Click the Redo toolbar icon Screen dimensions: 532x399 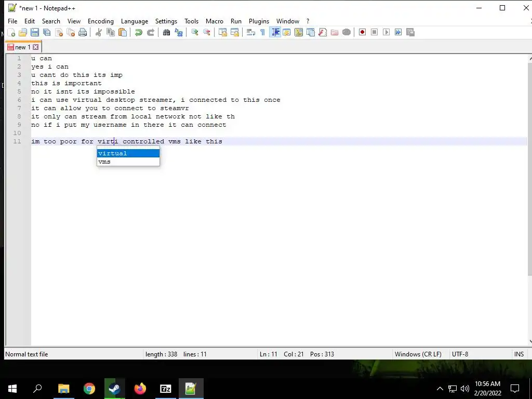tap(150, 32)
